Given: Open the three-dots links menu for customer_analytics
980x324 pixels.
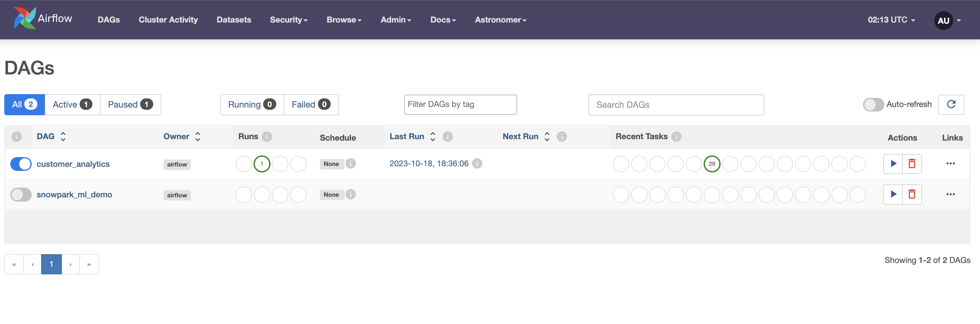Looking at the screenshot, I should 950,163.
